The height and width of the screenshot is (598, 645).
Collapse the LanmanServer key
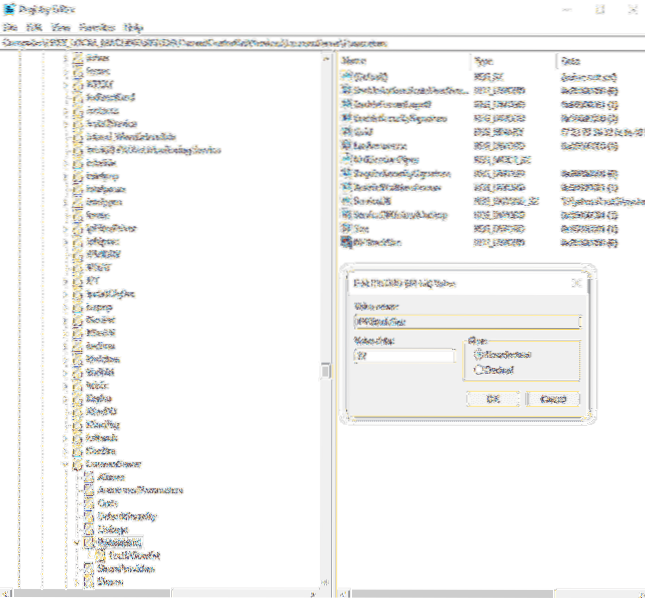65,464
